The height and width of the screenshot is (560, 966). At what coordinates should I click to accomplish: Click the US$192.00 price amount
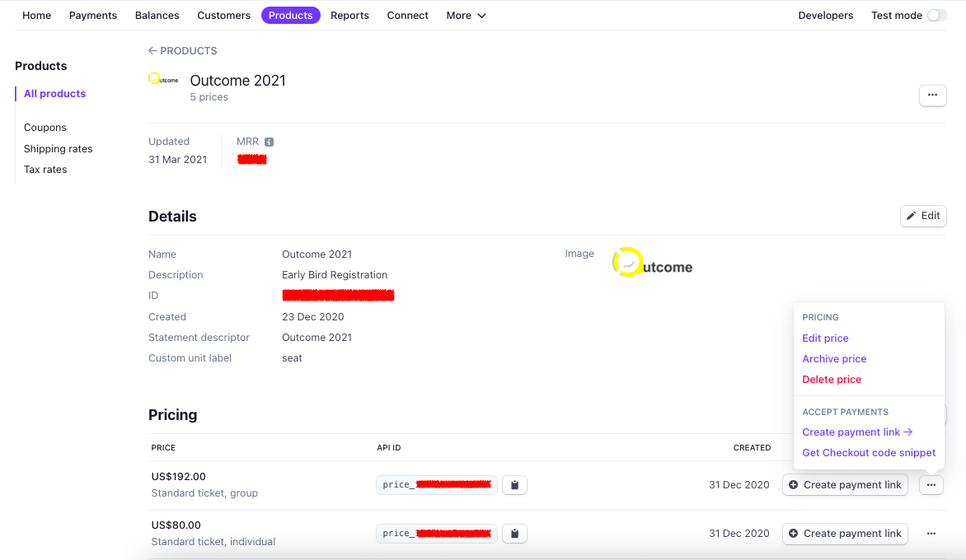click(179, 477)
